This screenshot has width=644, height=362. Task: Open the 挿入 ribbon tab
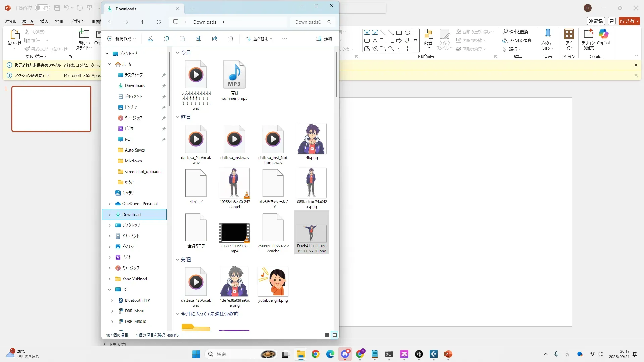click(x=44, y=21)
